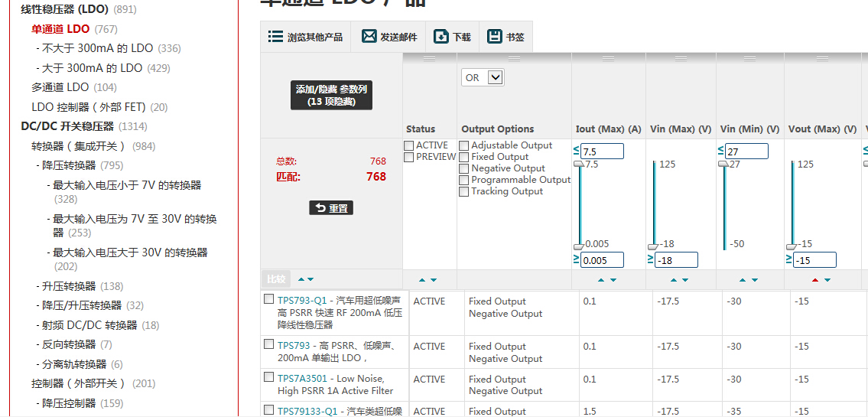
Task: Check the ACTIVE status filter
Action: [x=409, y=145]
